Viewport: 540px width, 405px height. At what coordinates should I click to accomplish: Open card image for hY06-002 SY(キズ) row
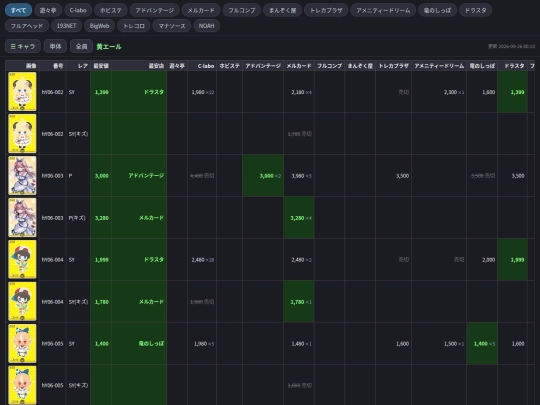pos(22,133)
